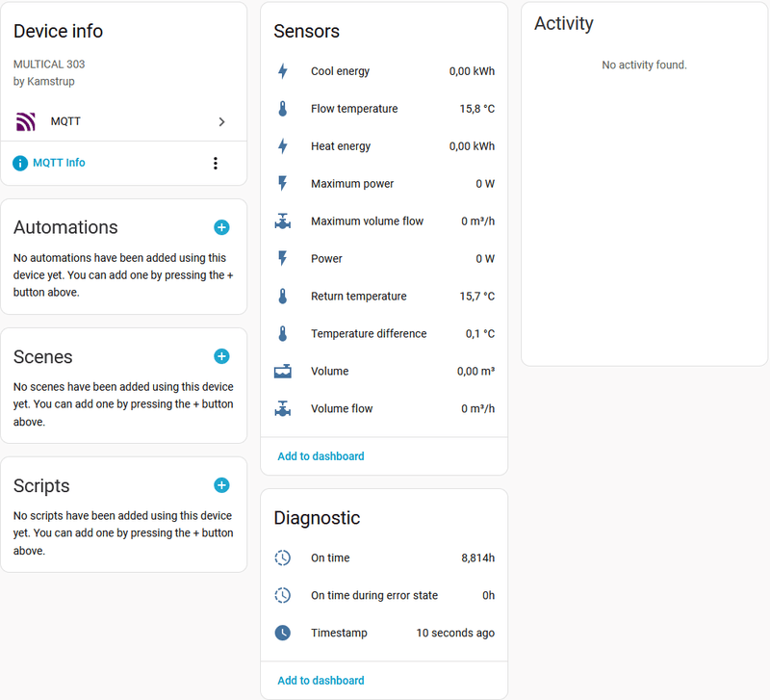Open the MQTT integration chevron arrow
The height and width of the screenshot is (700, 770).
(221, 122)
